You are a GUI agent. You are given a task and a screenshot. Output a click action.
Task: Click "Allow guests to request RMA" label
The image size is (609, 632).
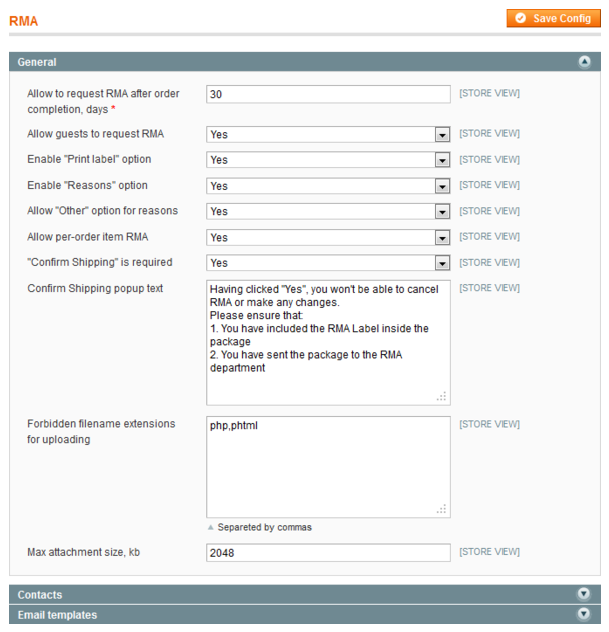(96, 134)
